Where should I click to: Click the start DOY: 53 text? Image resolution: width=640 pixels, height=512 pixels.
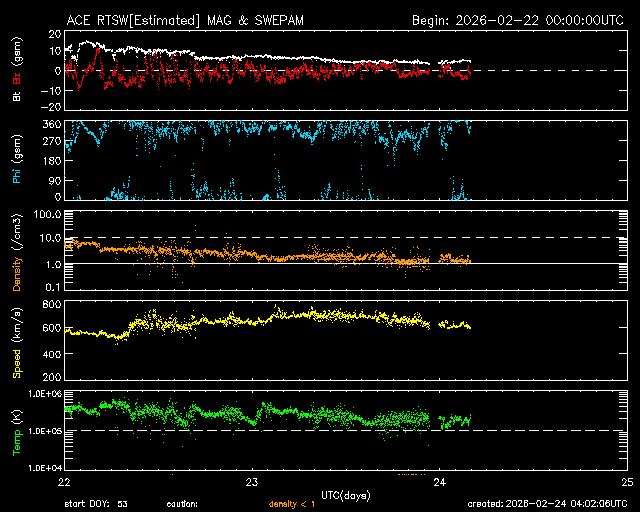96,504
